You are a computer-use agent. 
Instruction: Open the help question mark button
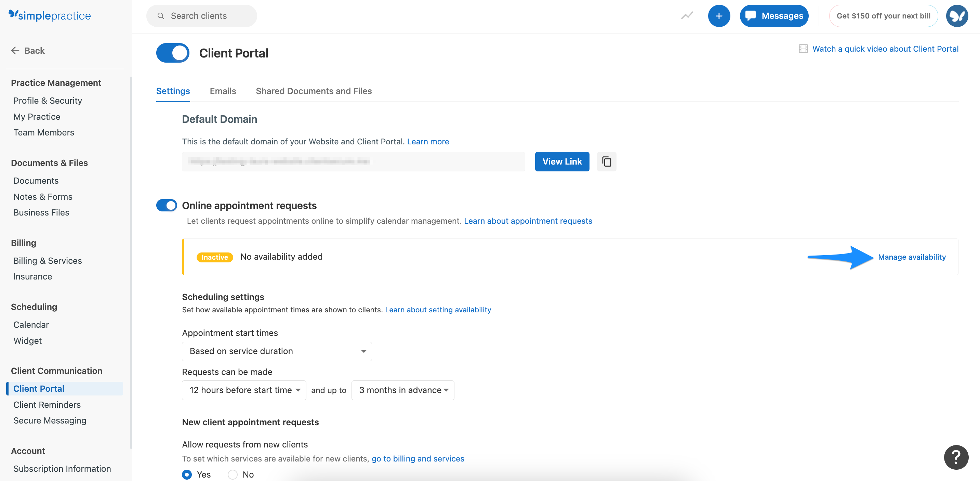[956, 457]
